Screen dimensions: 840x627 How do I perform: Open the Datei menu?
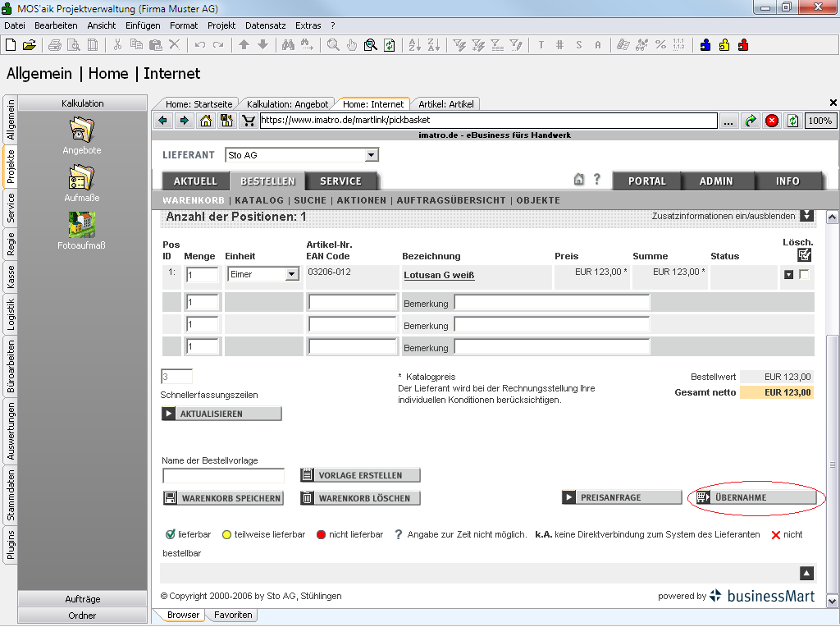(15, 25)
